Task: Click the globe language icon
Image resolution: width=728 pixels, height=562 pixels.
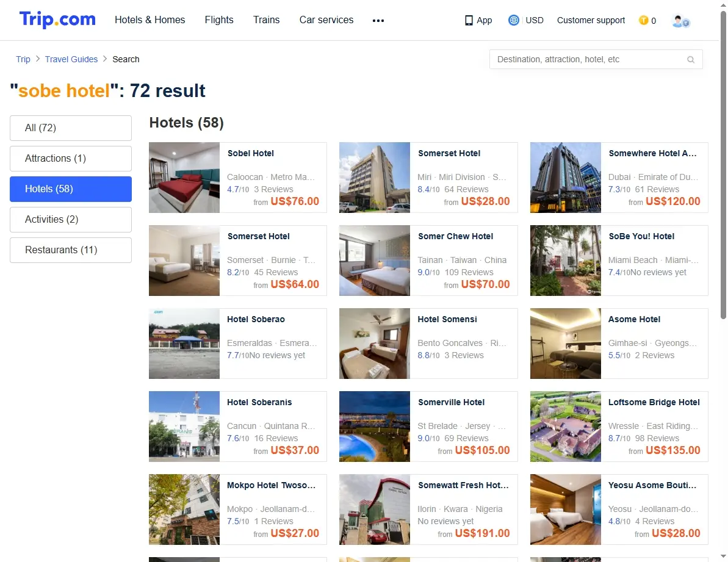Action: (x=513, y=20)
